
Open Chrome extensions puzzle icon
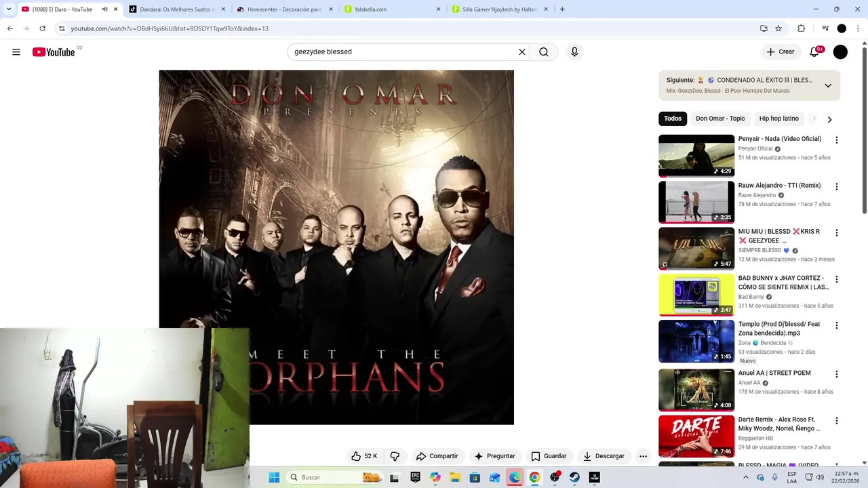coord(802,28)
